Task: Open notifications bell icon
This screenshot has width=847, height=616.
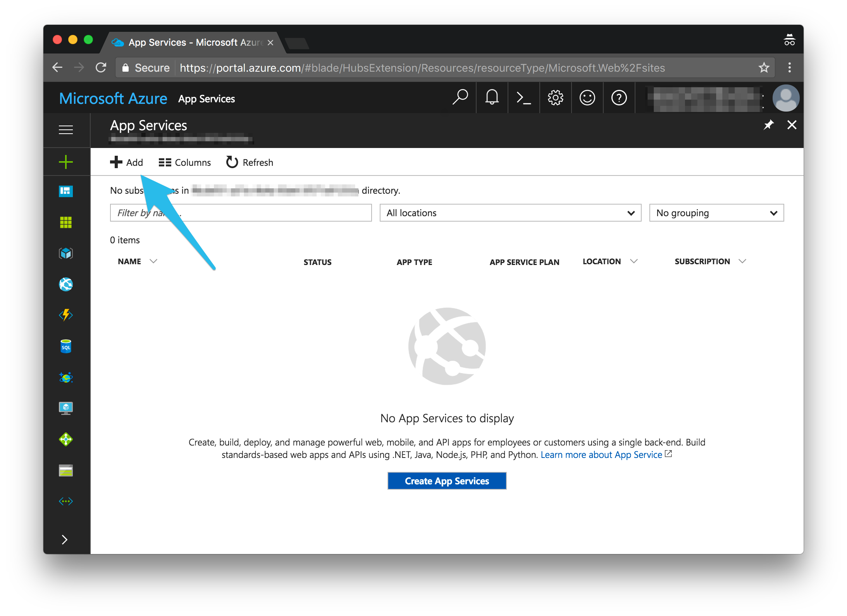Action: click(x=492, y=98)
